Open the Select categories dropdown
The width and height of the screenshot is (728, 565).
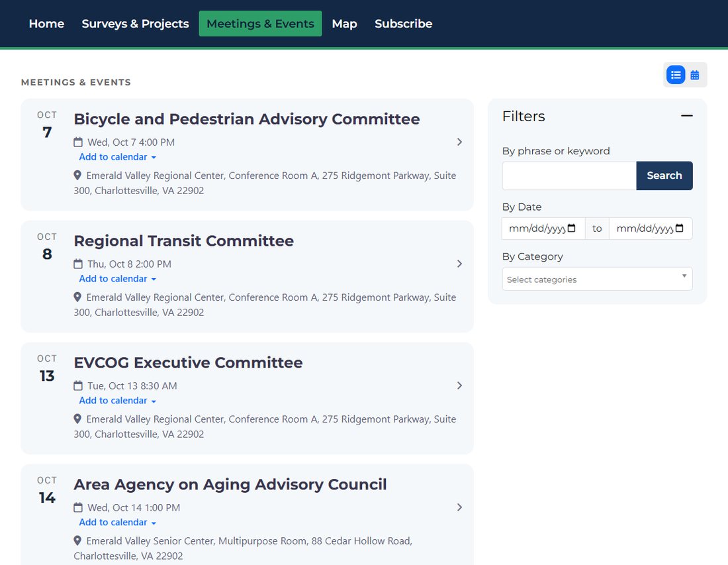[597, 279]
